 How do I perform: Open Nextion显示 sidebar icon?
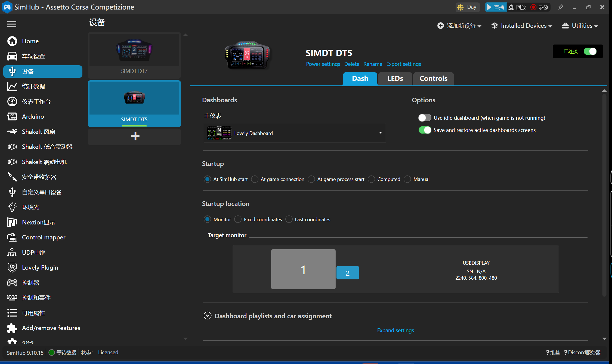pyautogui.click(x=12, y=222)
